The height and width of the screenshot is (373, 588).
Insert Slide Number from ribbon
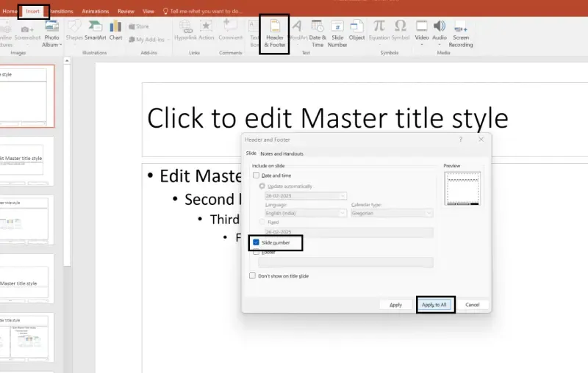click(x=337, y=34)
